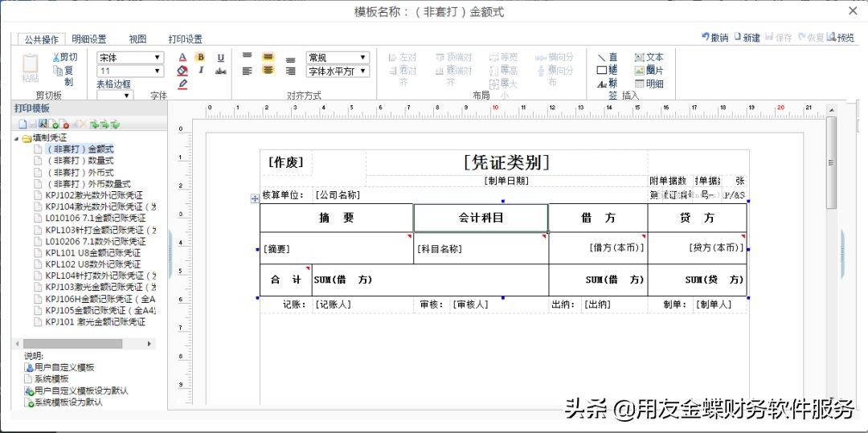868x433 pixels.
Task: Open the 常规 format dropdown
Action: 338,58
